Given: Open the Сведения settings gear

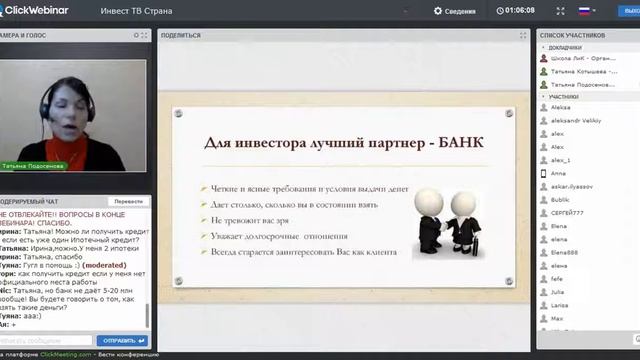Looking at the screenshot, I should point(438,11).
